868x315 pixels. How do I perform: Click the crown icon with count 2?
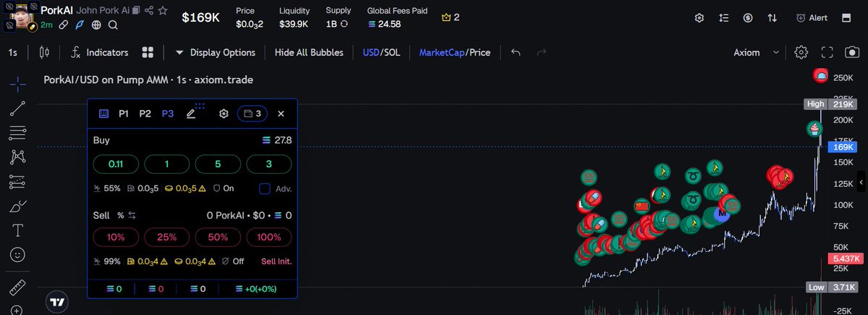tap(446, 17)
